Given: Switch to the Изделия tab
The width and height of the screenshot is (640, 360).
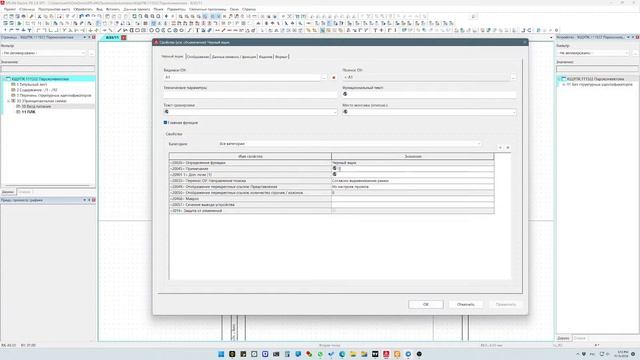Looking at the screenshot, I should click(x=265, y=57).
